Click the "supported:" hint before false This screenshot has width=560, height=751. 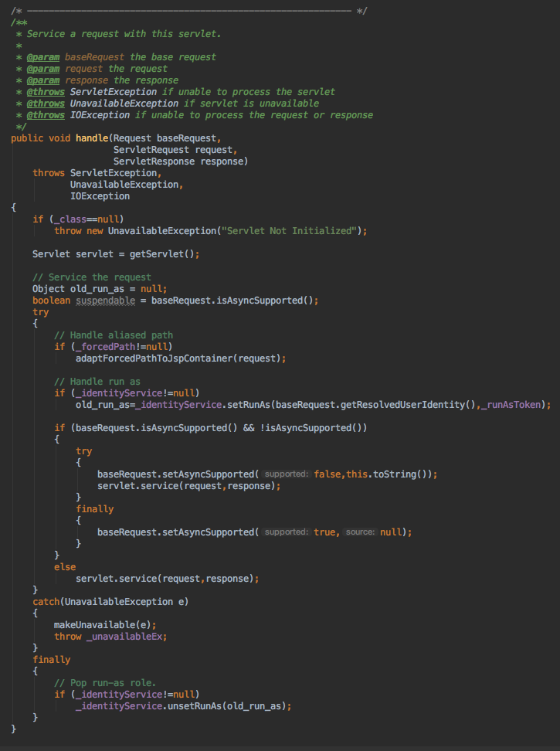[x=286, y=474]
